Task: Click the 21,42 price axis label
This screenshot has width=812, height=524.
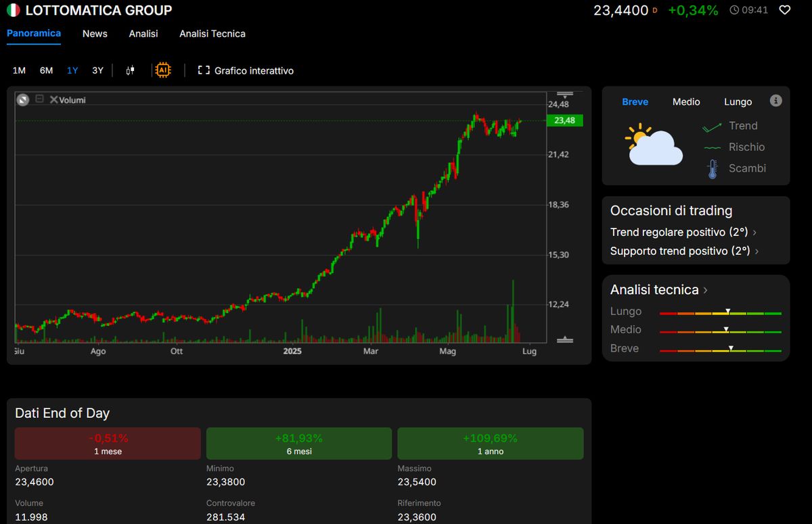Action: (558, 155)
